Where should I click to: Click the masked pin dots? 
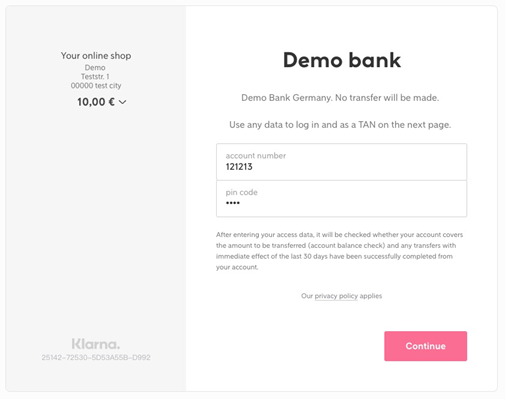click(233, 203)
